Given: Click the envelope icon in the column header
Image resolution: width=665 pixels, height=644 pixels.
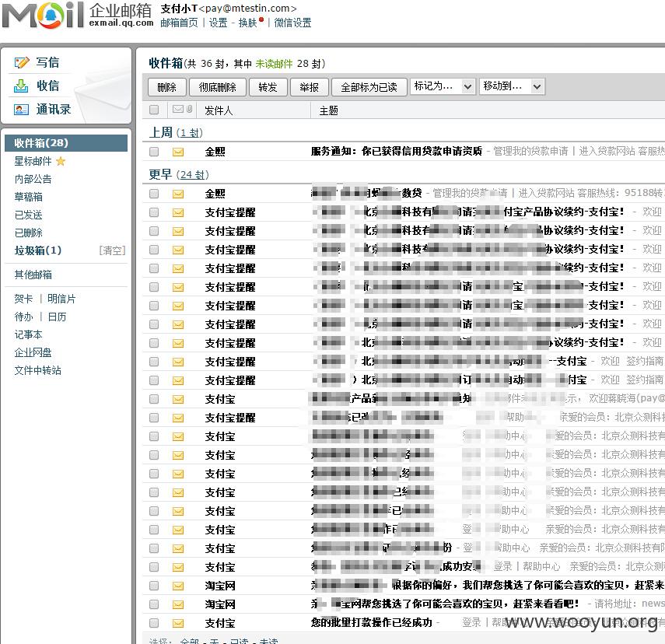Looking at the screenshot, I should 178,110.
